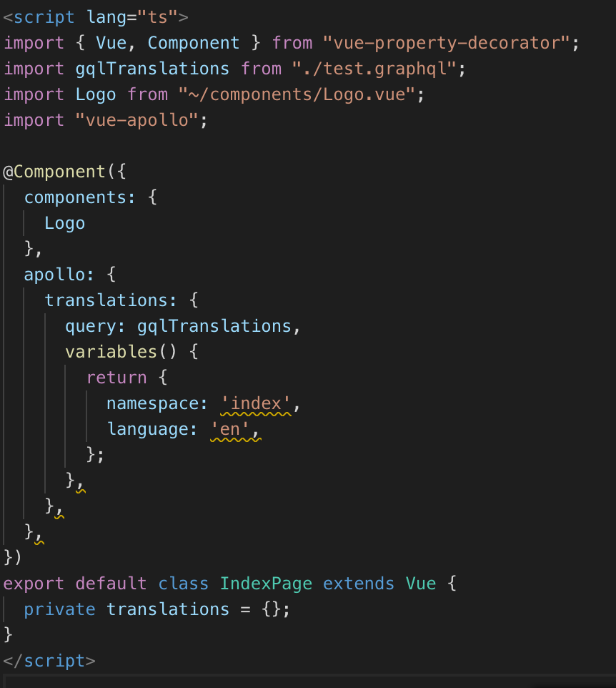Screen dimensions: 616x688
Task: Click the "translations:" key under apollo
Action: pos(111,300)
